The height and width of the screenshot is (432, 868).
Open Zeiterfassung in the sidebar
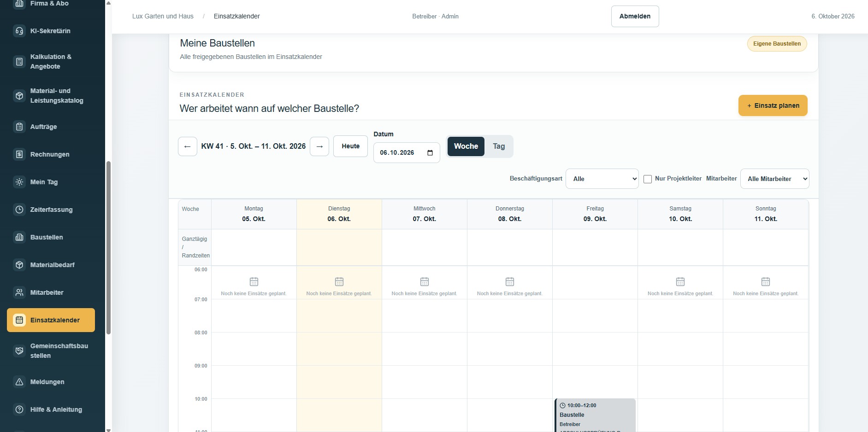[x=51, y=210]
